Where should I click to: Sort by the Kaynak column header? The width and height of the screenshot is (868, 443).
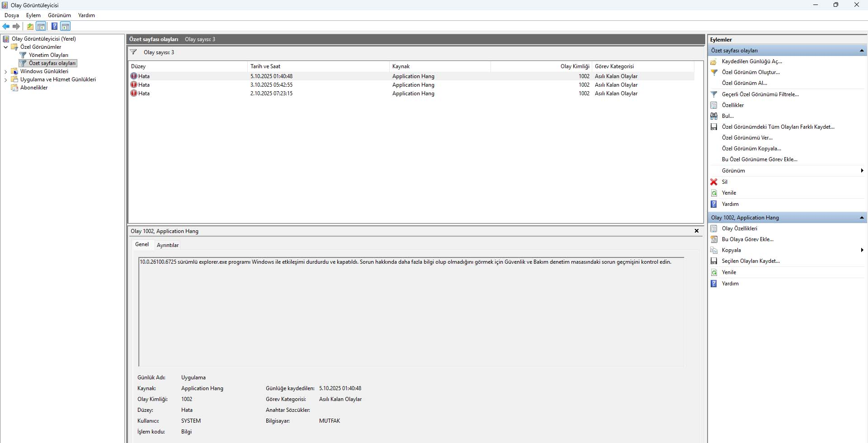(440, 66)
